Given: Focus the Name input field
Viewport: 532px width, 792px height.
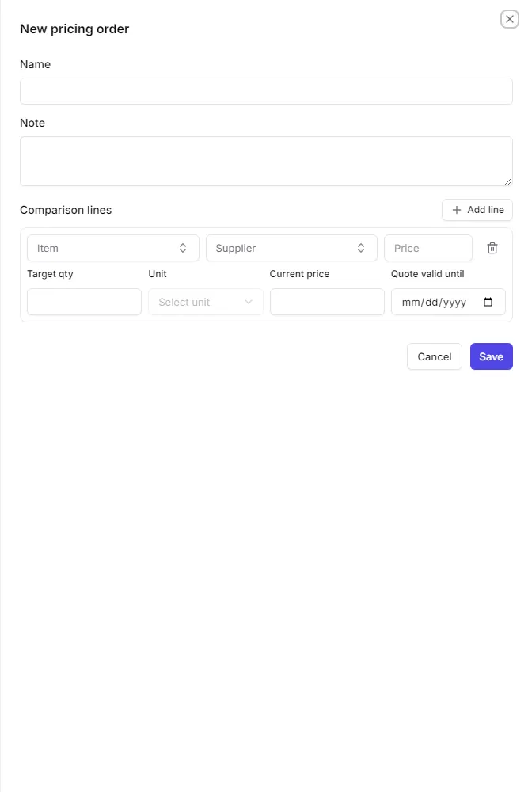Looking at the screenshot, I should coord(266,91).
